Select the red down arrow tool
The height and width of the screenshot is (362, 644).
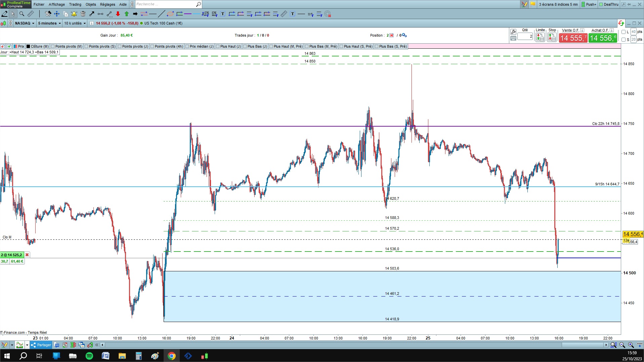(118, 14)
